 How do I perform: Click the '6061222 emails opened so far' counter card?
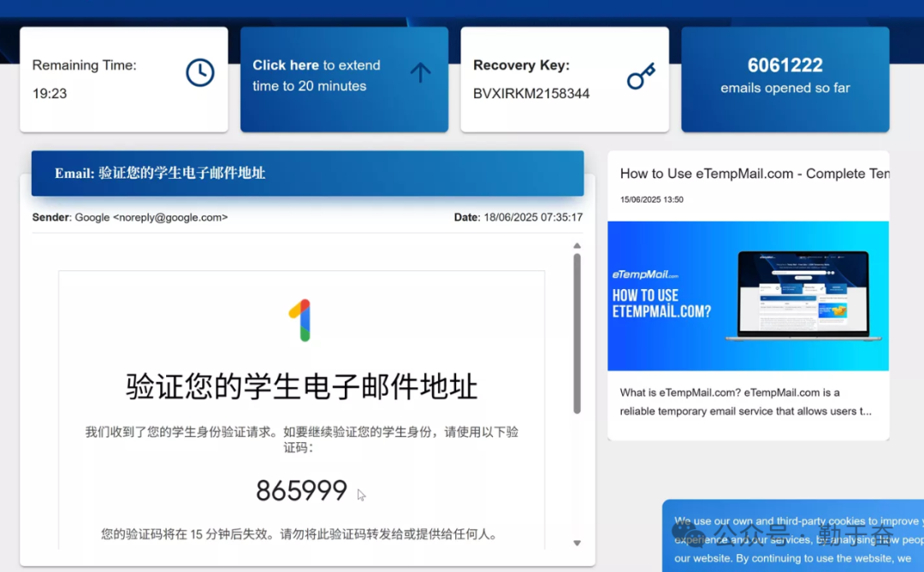click(785, 79)
